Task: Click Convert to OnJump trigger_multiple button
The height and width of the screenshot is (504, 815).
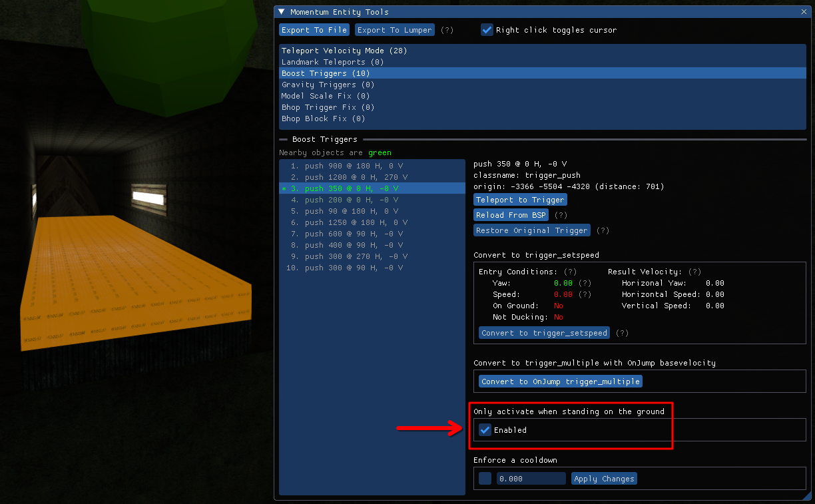Action: (x=561, y=381)
